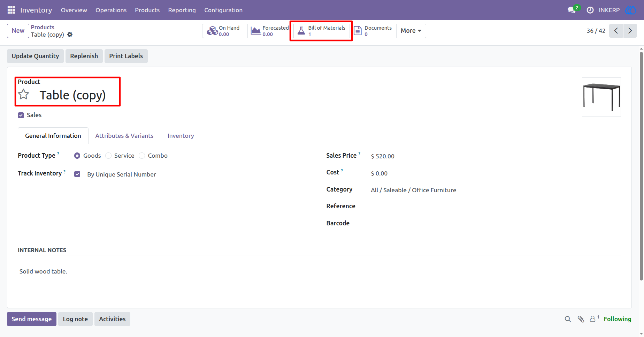Toggle the Sales checkbox

coord(21,115)
